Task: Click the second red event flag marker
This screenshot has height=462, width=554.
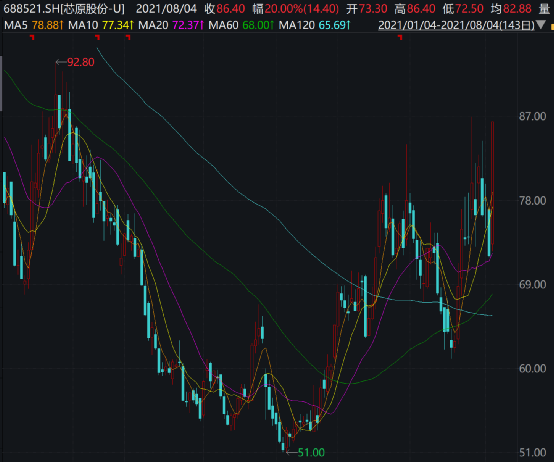Action: [98, 37]
